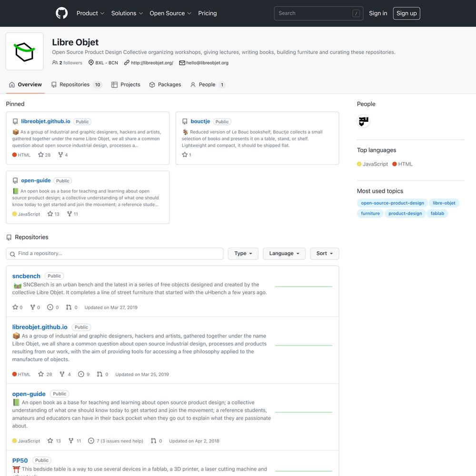Screen dimensions: 476x476
Task: Select fablab topic tag
Action: click(437, 213)
